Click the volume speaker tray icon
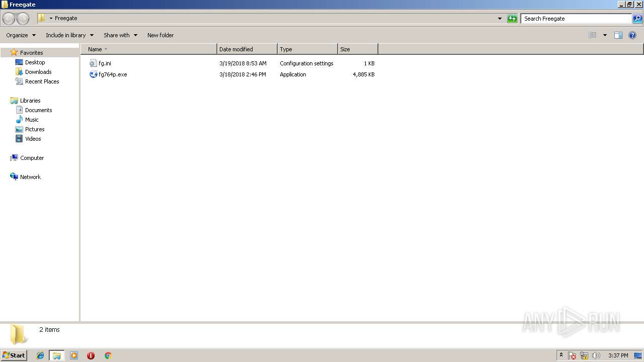Viewport: 644px width, 362px height. [596, 355]
